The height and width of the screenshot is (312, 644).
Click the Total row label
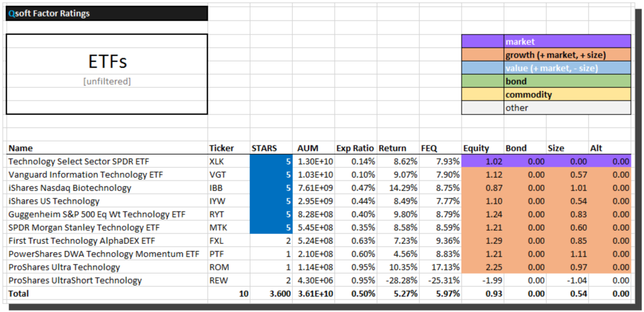click(x=107, y=293)
